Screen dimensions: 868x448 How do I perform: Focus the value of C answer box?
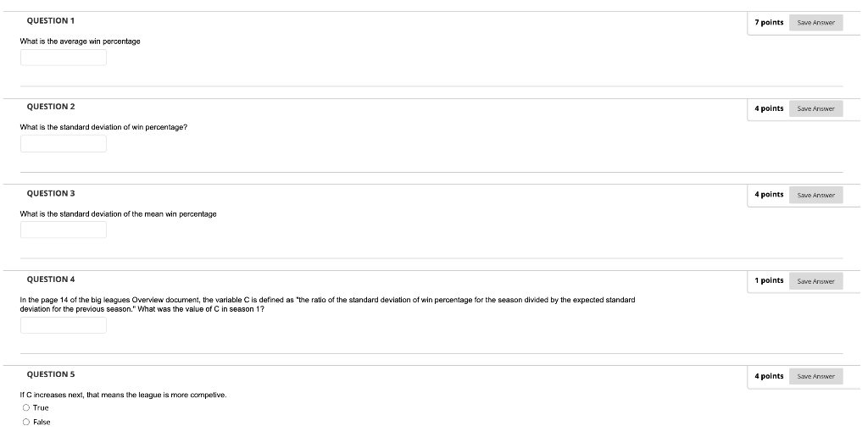point(64,325)
